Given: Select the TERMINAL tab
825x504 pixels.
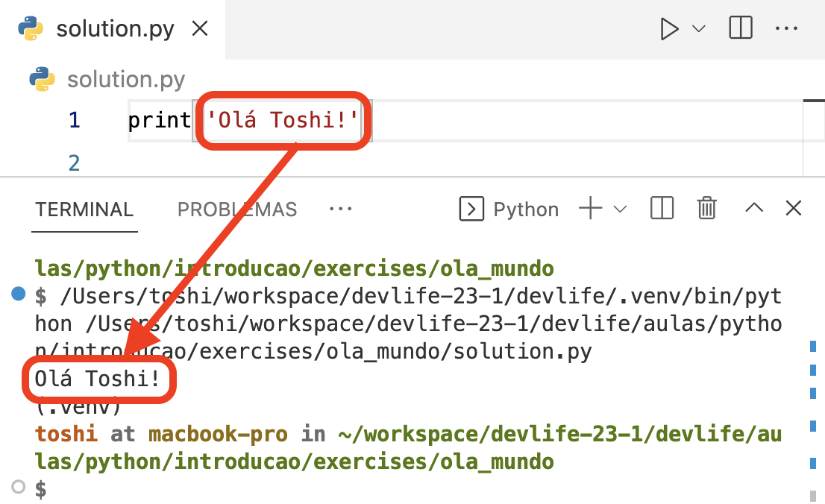Looking at the screenshot, I should pyautogui.click(x=84, y=210).
